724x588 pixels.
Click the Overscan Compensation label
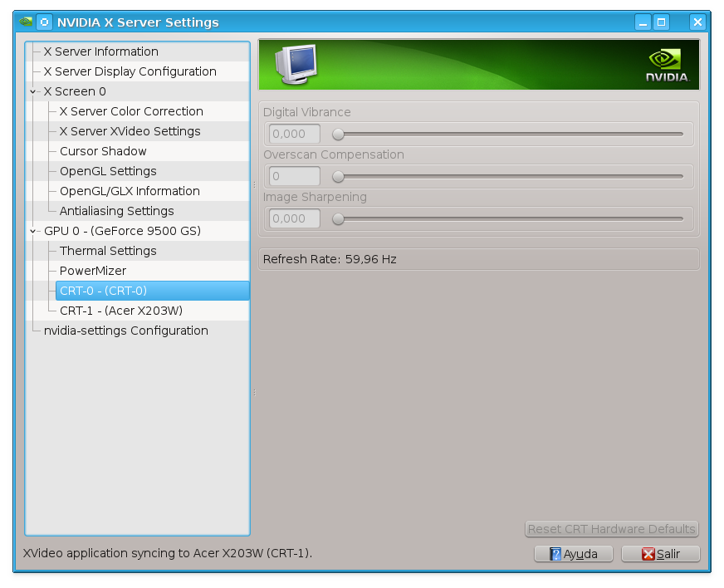(x=334, y=154)
